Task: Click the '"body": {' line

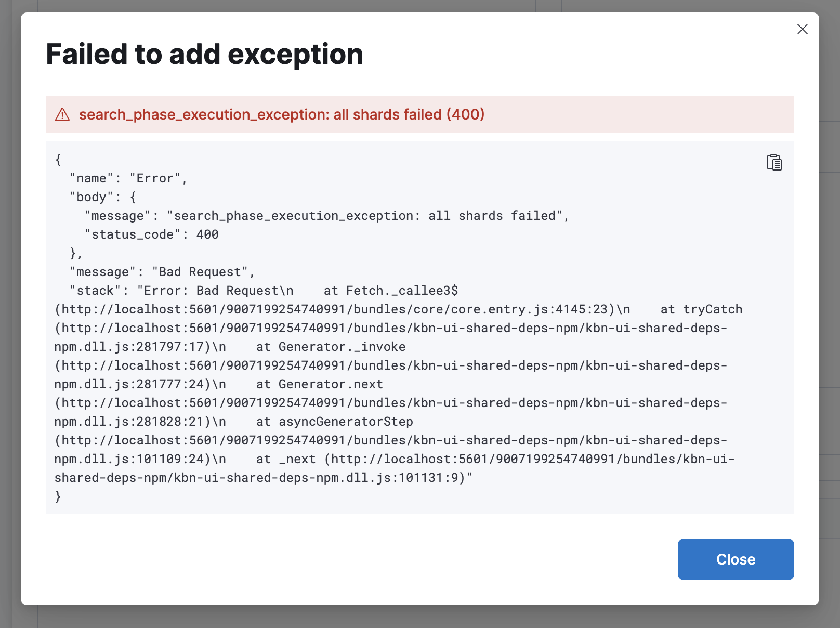Action: coord(103,197)
